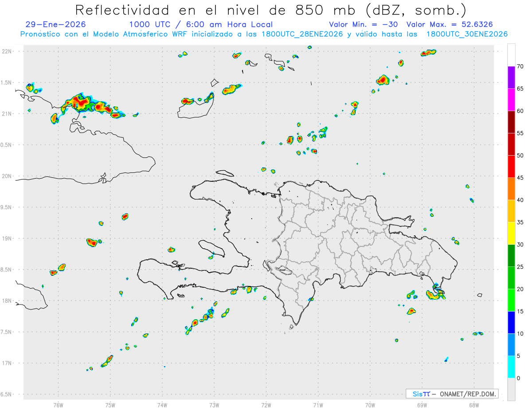The width and height of the screenshot is (532, 411).
Task: Select the dark red 55–60 dBZ colorbar segment
Action: coord(511,122)
